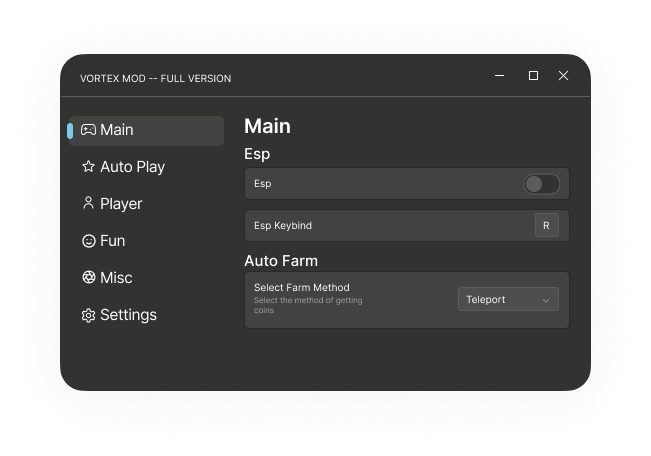Click the R keybind button for Esp
The height and width of the screenshot is (456, 651).
(x=546, y=226)
